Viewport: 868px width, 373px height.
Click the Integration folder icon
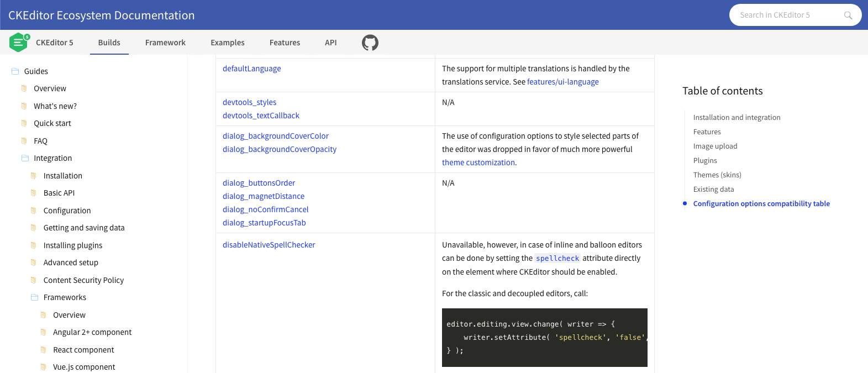coord(25,158)
